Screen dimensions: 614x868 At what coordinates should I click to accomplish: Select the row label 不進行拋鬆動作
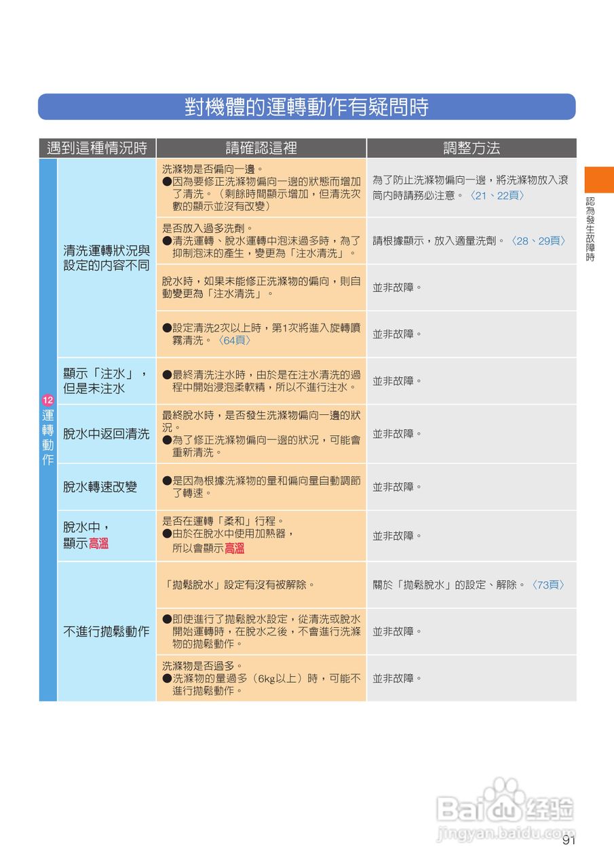[107, 631]
